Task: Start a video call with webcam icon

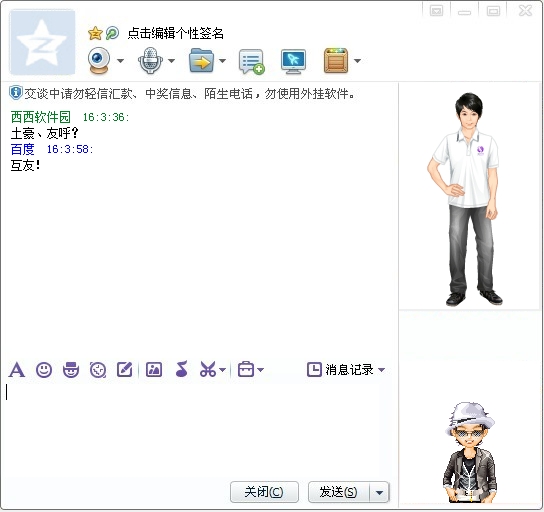Action: (99, 60)
